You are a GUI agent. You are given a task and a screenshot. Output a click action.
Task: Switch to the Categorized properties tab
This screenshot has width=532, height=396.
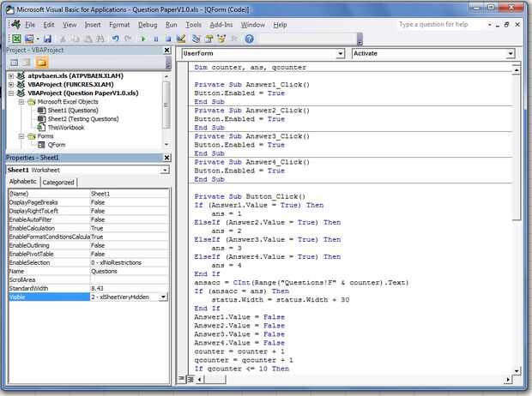pyautogui.click(x=58, y=183)
